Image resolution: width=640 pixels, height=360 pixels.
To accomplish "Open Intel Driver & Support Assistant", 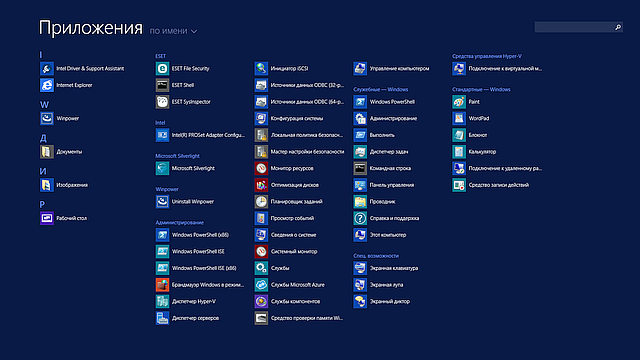I will tap(82, 69).
